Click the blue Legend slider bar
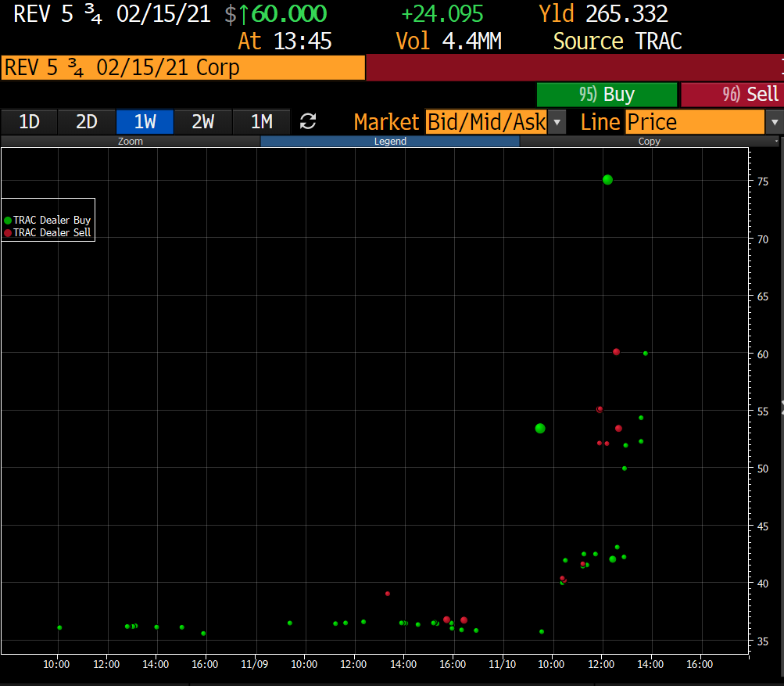The height and width of the screenshot is (686, 784). tap(390, 141)
